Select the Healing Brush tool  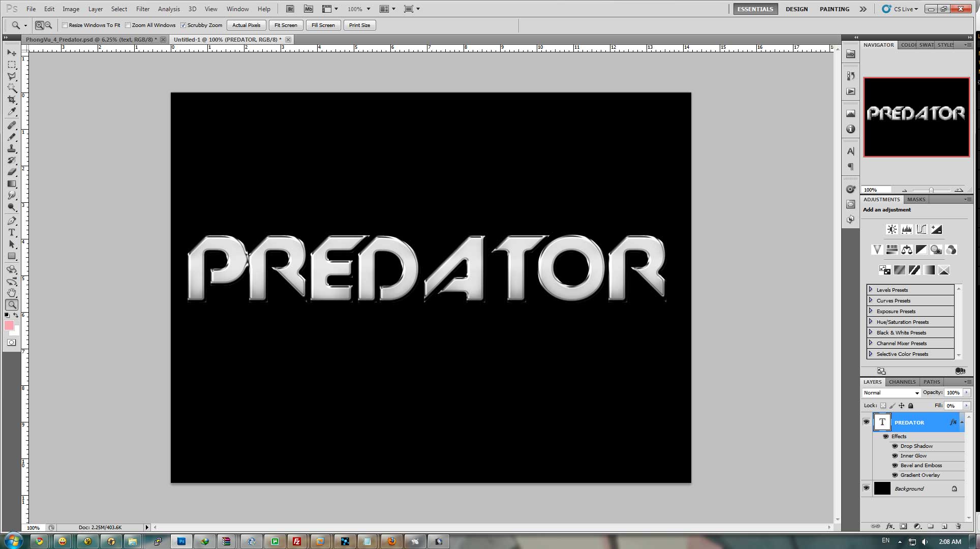click(x=12, y=125)
